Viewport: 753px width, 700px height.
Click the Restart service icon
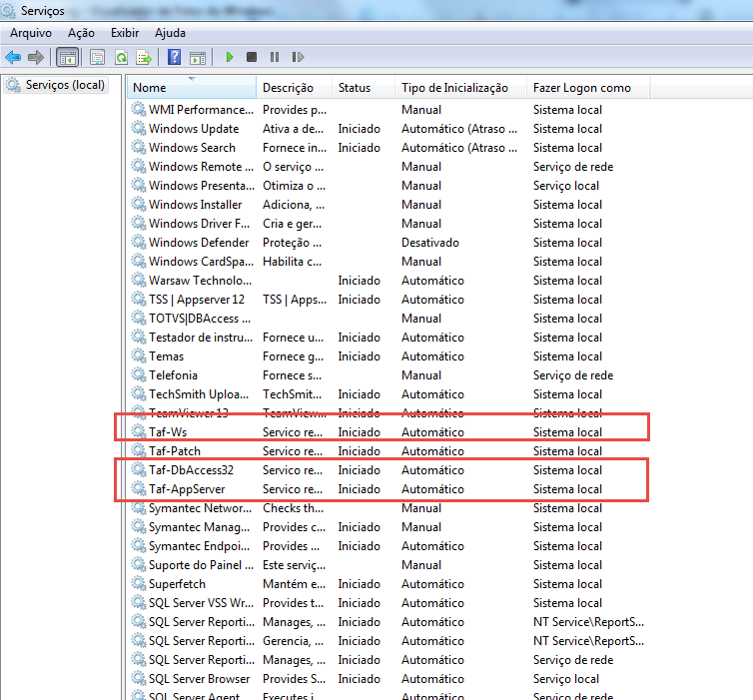click(298, 58)
